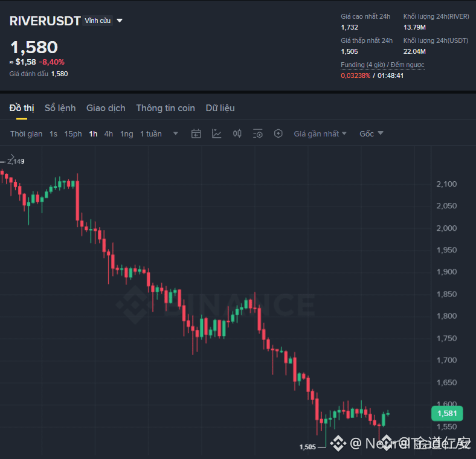Select the 1s time interval

[53, 134]
